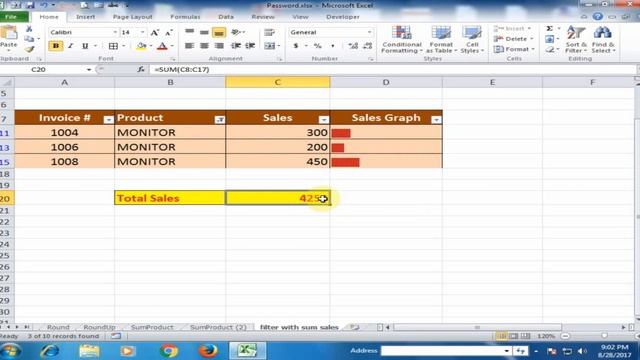Click the Windows Start button
The image size is (640, 360).
point(11,351)
